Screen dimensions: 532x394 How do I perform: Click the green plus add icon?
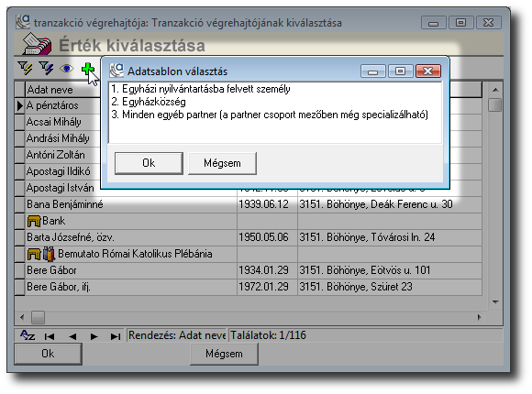pos(88,69)
